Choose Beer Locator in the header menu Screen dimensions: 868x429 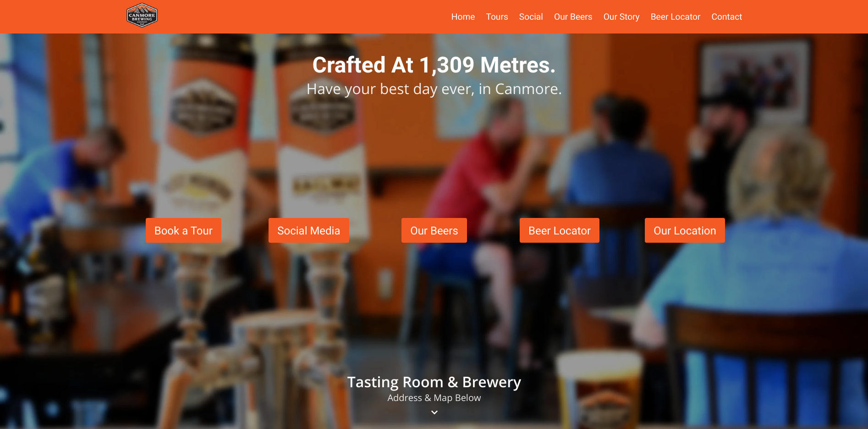tap(676, 17)
